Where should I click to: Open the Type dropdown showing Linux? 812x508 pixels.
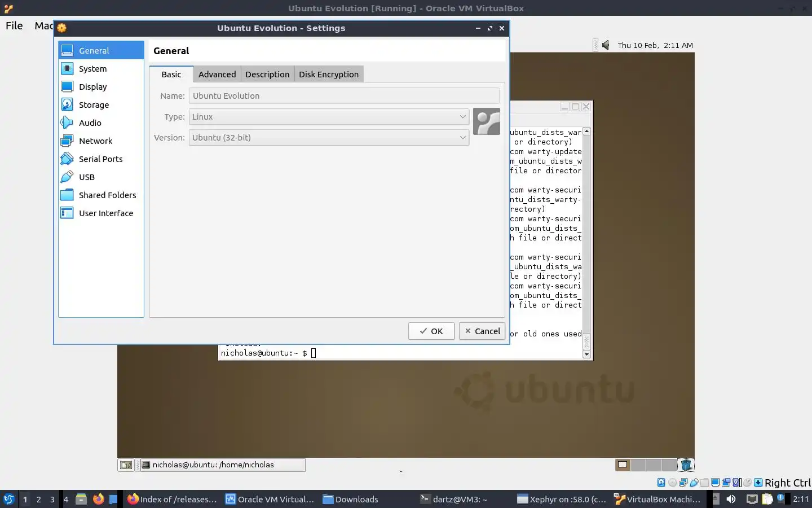[329, 117]
